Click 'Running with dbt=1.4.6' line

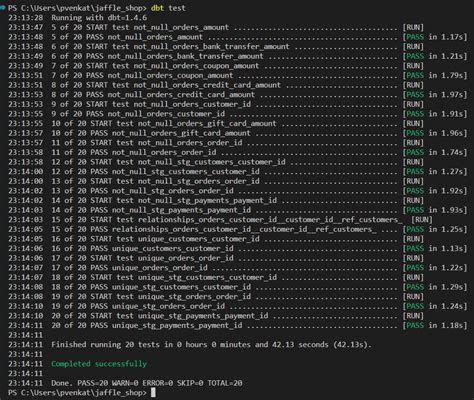click(x=99, y=18)
